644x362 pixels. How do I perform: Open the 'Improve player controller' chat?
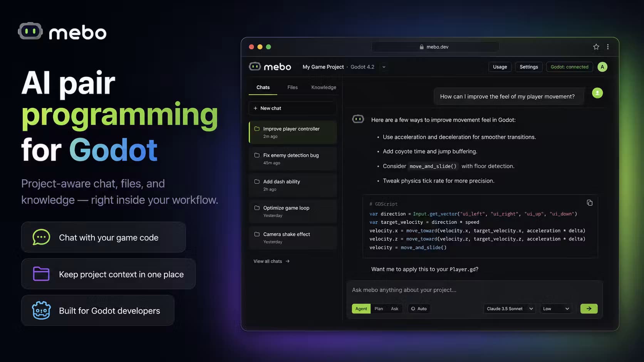pos(293,132)
